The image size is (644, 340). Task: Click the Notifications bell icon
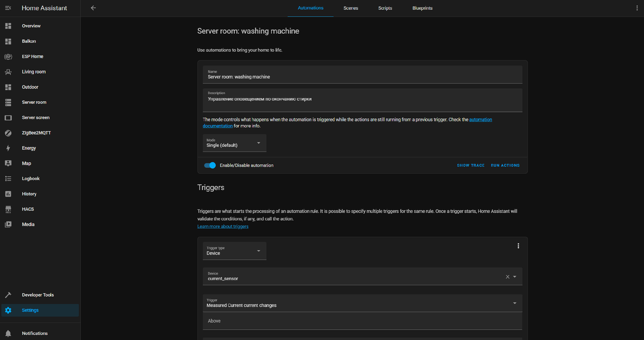point(8,333)
